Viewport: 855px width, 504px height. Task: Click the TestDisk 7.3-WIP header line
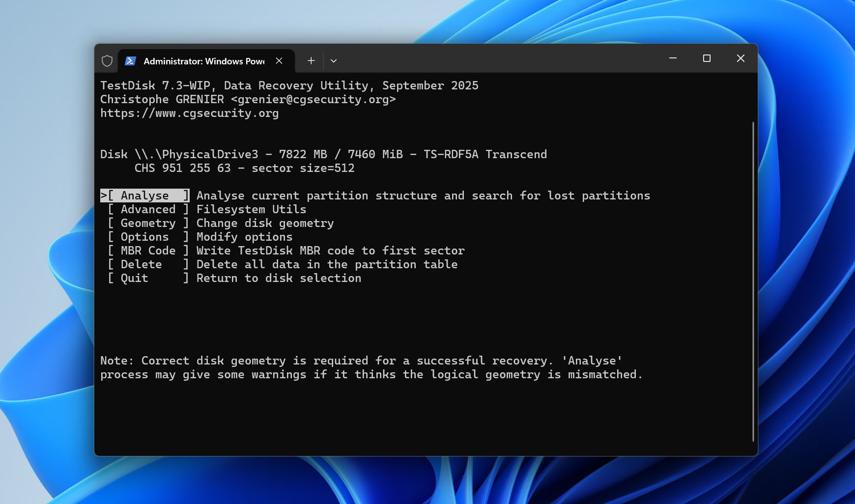(289, 85)
